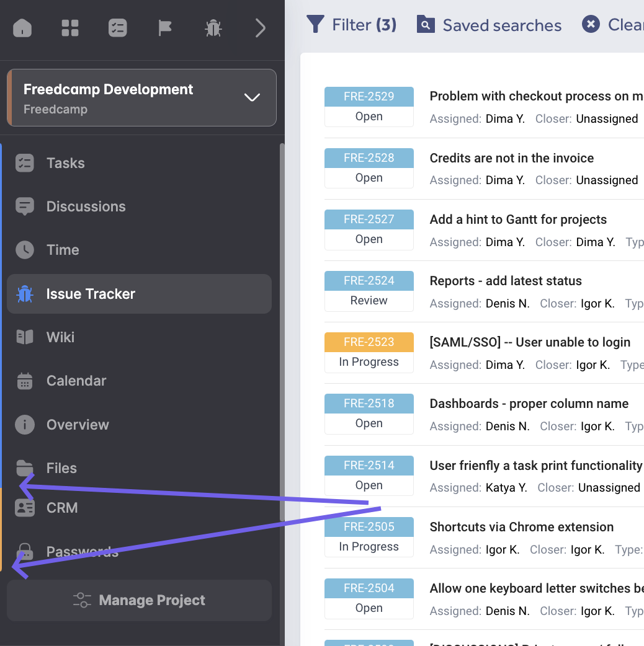
Task: Select Tasks in the sidebar
Action: coord(65,163)
